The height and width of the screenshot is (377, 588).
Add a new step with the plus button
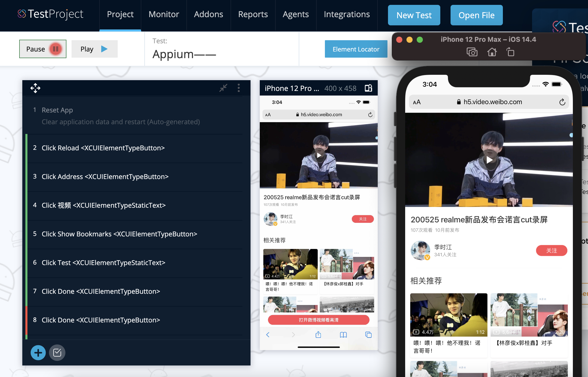click(x=38, y=353)
